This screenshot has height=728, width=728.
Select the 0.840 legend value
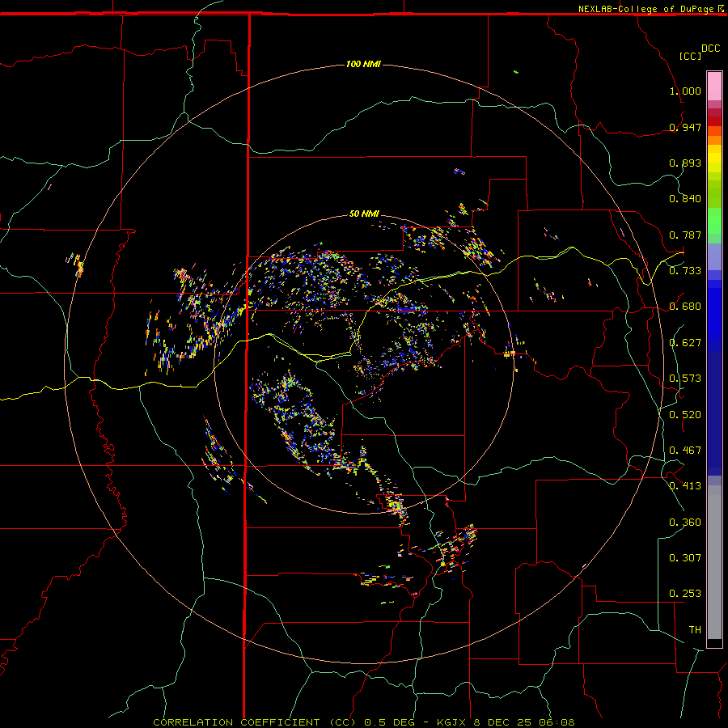point(685,199)
